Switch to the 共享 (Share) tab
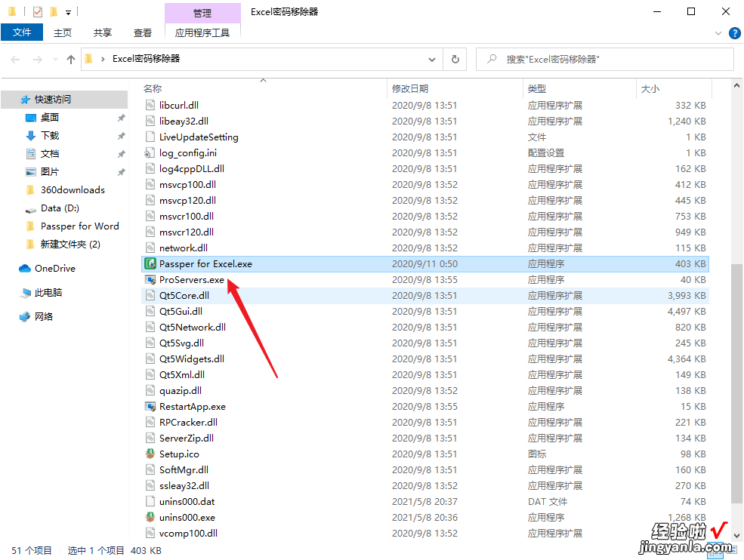Screen dimensions: 744x560 (103, 32)
